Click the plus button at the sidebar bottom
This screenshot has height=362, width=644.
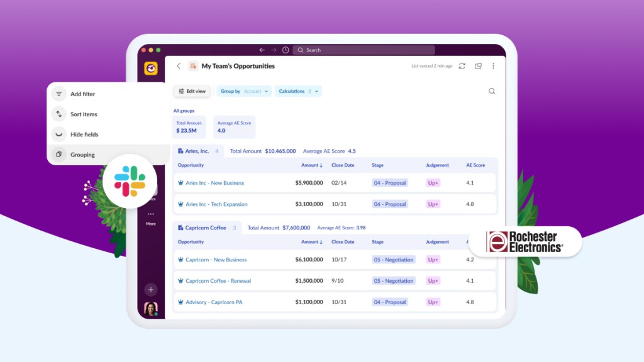(x=151, y=290)
